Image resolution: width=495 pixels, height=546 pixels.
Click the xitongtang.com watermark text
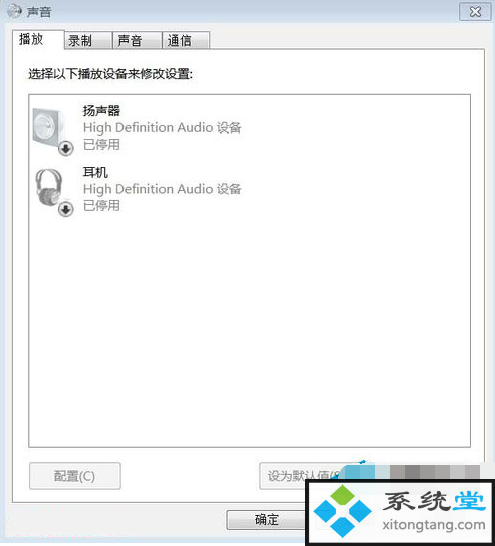pos(433,524)
